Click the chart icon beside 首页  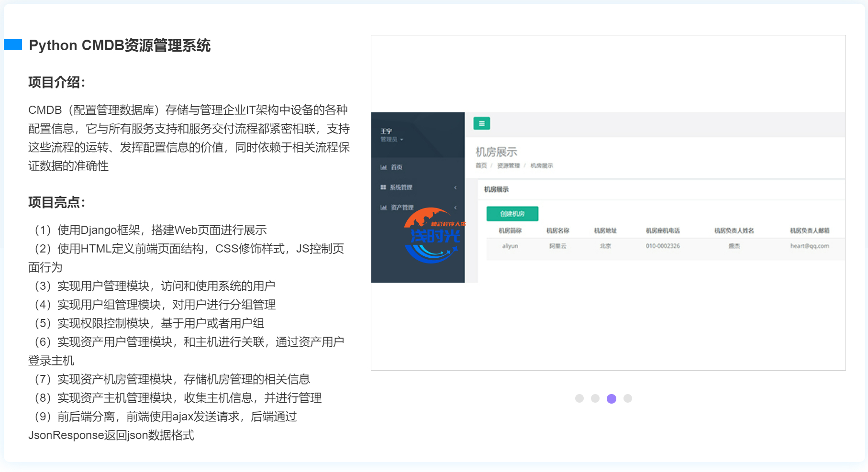383,167
